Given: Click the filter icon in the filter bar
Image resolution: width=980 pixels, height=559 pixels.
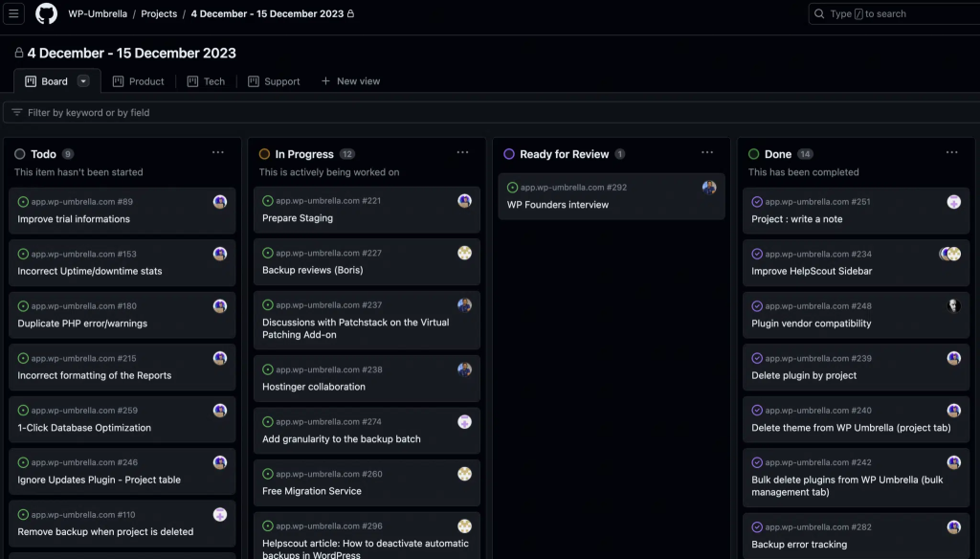Looking at the screenshot, I should tap(17, 113).
